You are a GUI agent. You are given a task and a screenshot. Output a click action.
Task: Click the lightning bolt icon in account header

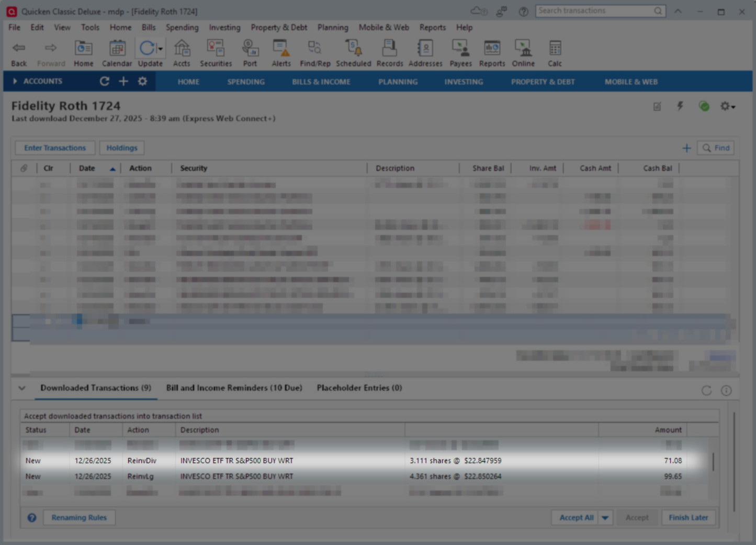click(680, 106)
